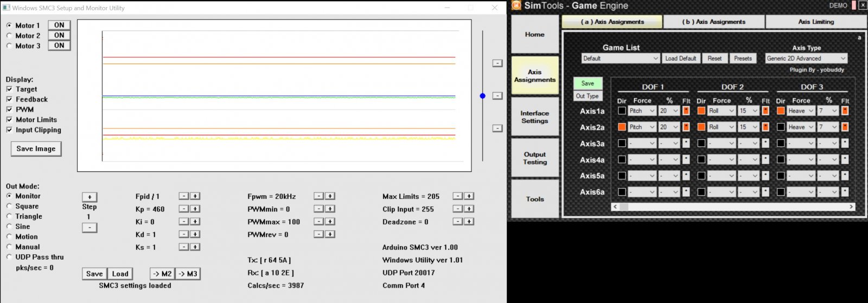The width and height of the screenshot is (868, 303).
Task: Click scroll right arrow in axis assignments
Action: click(x=851, y=207)
